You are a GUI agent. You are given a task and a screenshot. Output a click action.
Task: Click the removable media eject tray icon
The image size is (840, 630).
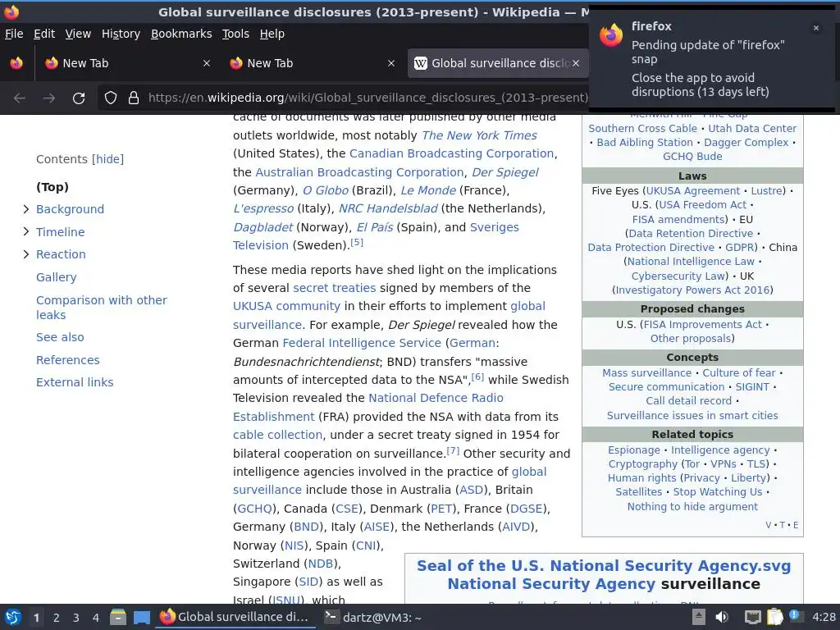[x=699, y=617]
